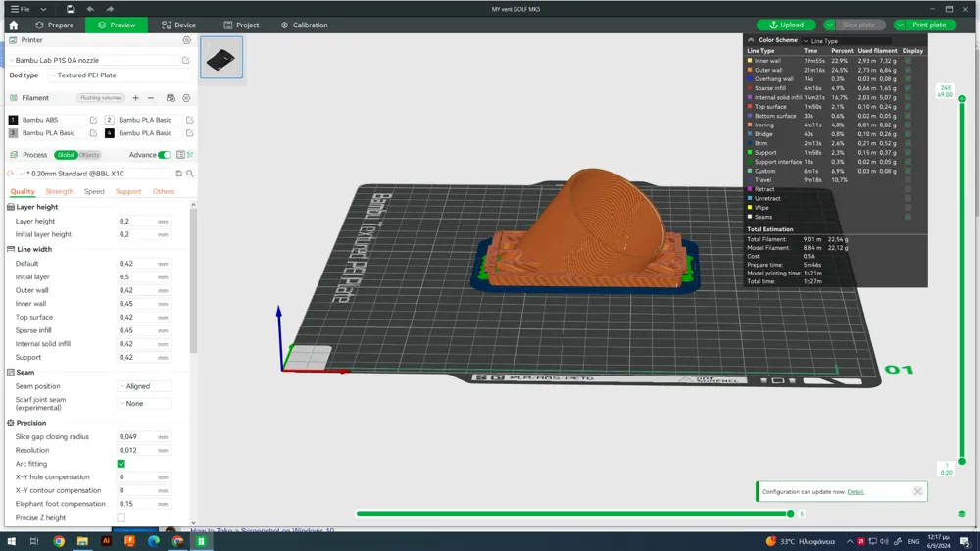Save the 0.20mm Standard process preset
Viewport: 980px width, 551px height.
[x=178, y=174]
